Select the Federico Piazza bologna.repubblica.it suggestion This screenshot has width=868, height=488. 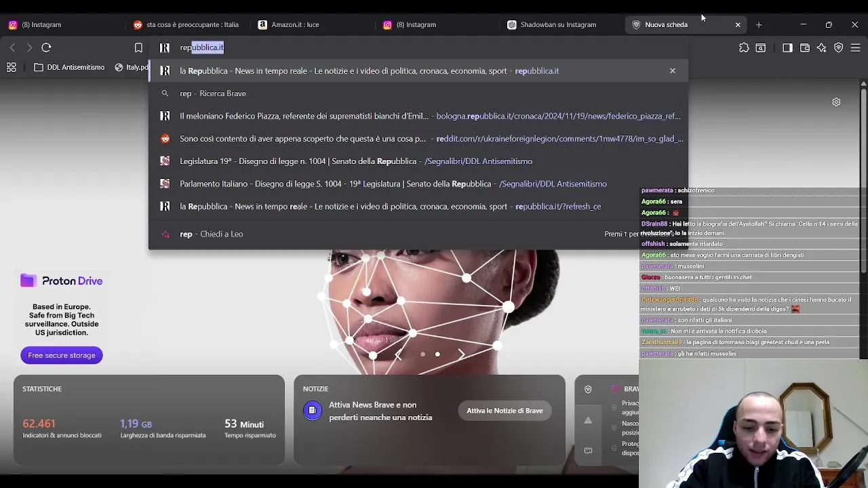coord(418,116)
